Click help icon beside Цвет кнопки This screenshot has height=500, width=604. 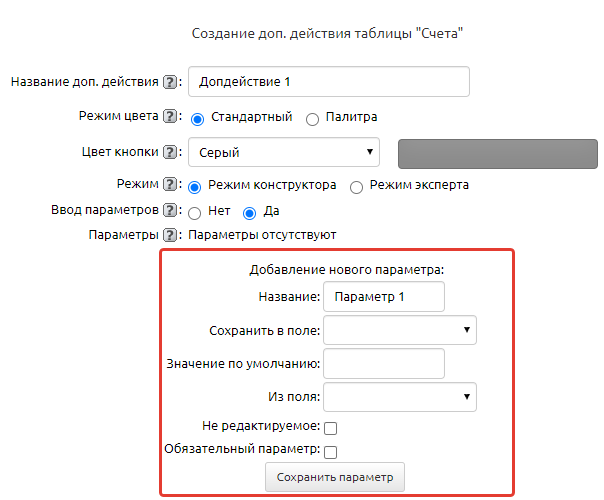coord(170,153)
